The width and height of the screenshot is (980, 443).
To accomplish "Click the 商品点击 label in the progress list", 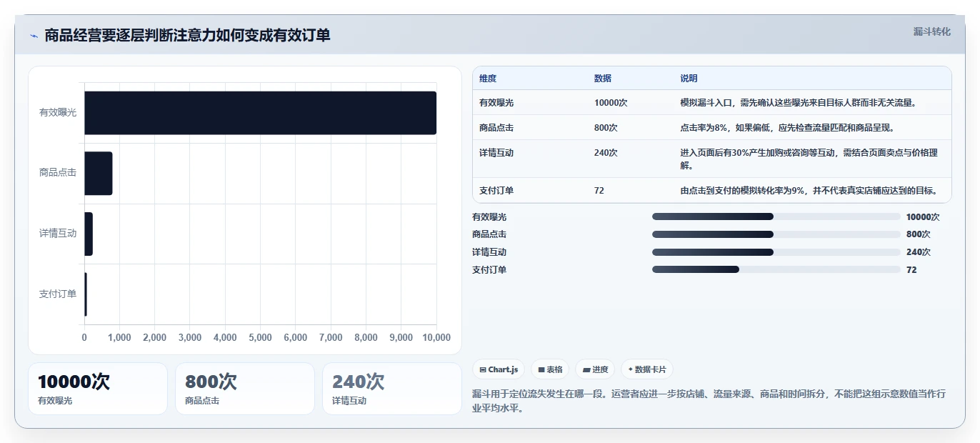I will tap(489, 234).
